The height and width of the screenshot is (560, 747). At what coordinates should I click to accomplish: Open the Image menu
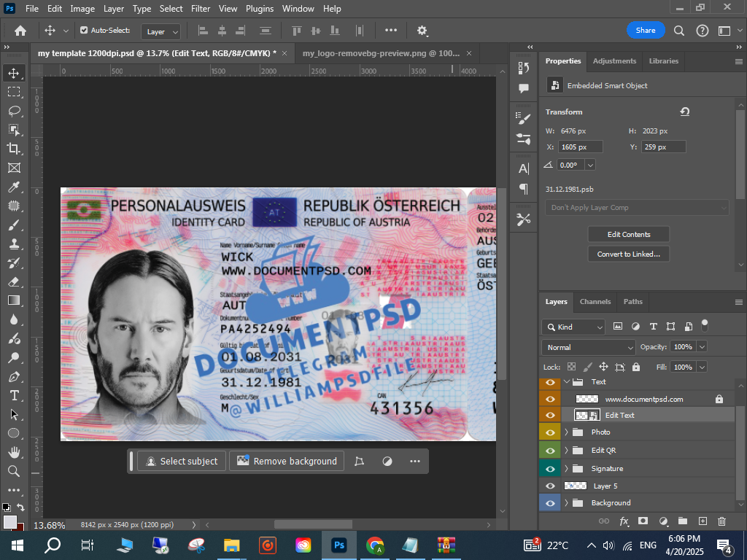82,9
